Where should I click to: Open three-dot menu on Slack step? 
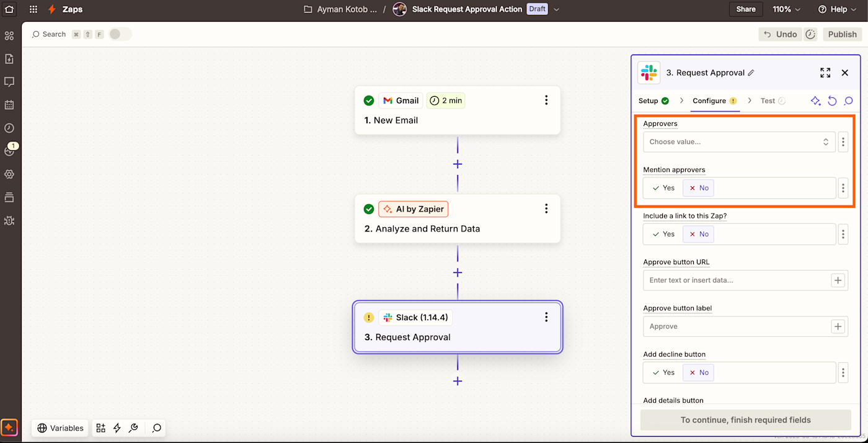click(x=546, y=317)
